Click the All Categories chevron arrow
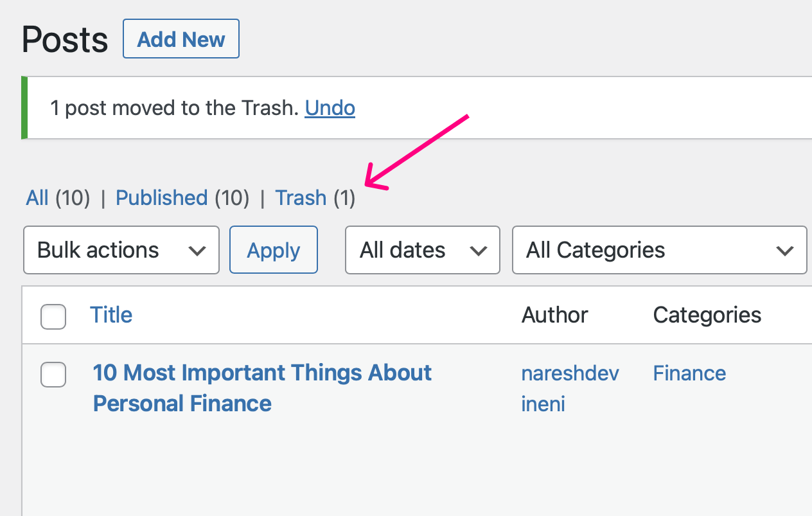 (785, 251)
